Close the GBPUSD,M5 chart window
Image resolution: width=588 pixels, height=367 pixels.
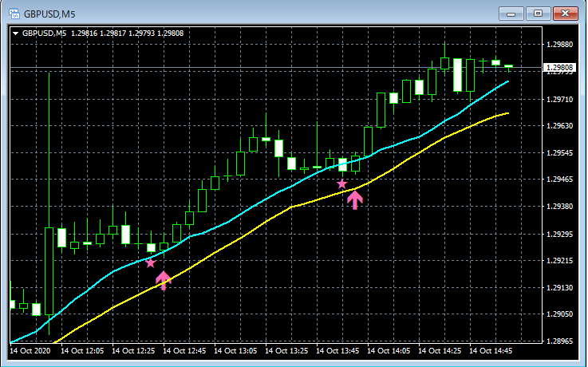pos(566,14)
